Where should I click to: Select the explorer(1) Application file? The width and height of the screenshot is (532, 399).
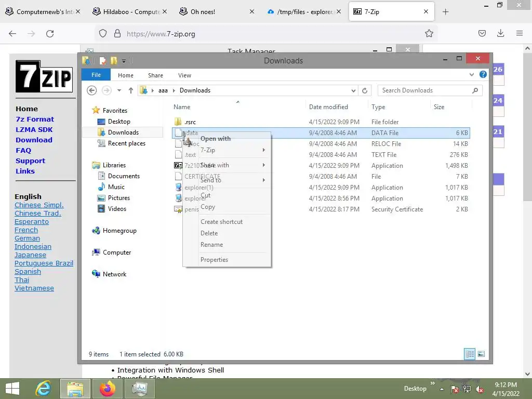point(321,188)
